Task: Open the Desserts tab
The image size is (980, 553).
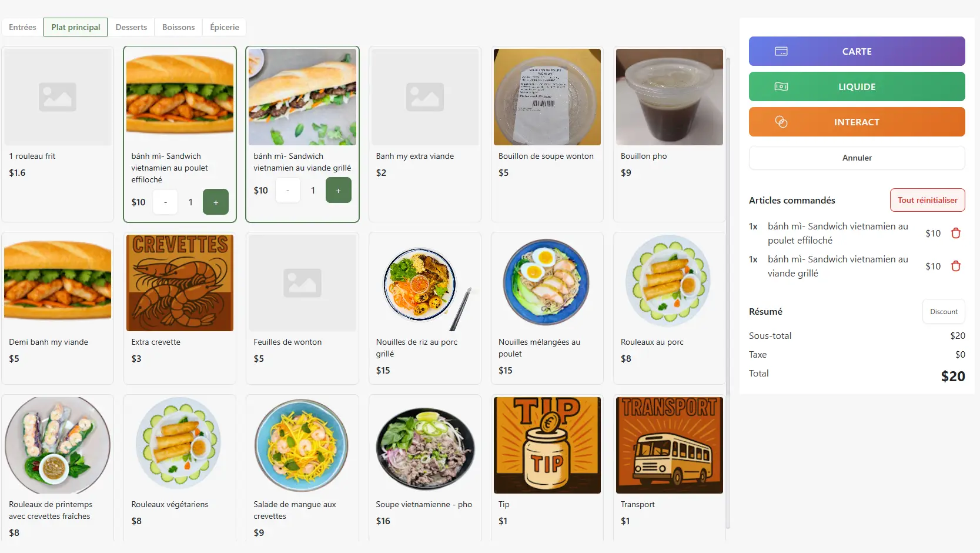Action: point(131,27)
